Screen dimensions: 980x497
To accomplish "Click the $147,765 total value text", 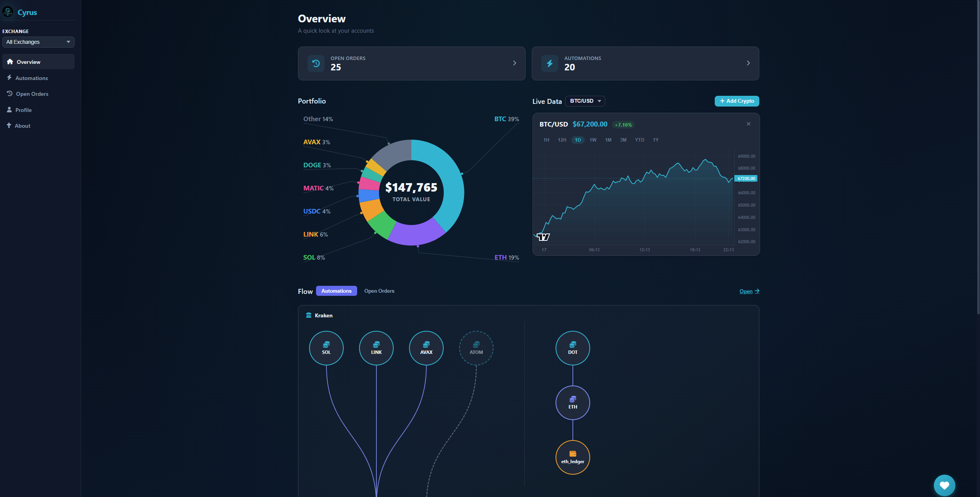I will coord(411,187).
